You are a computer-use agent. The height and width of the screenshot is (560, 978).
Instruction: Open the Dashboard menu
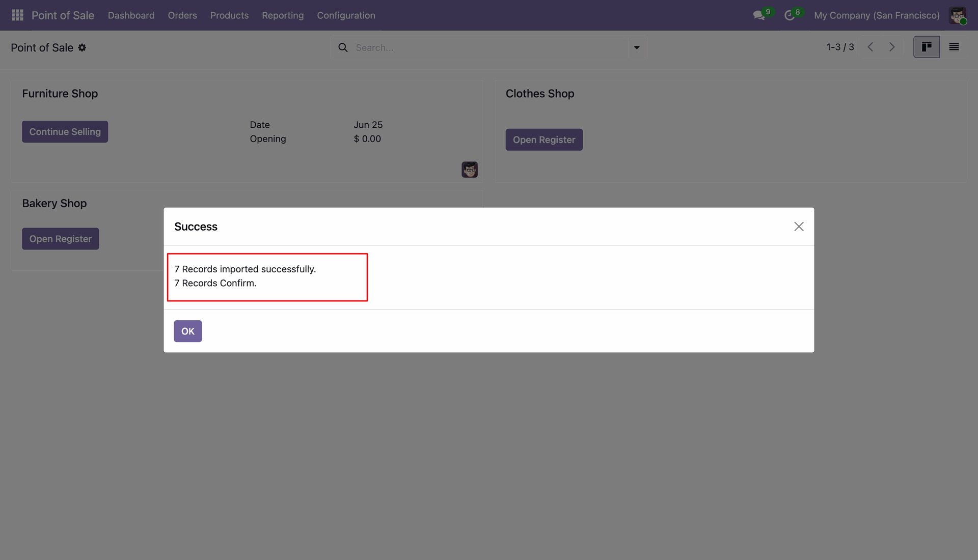coord(131,15)
